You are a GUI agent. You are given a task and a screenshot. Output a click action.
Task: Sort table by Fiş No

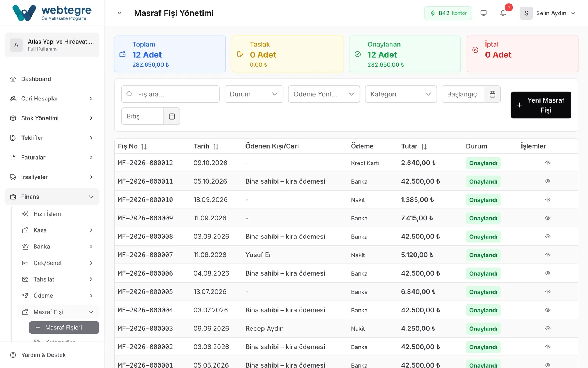click(144, 146)
